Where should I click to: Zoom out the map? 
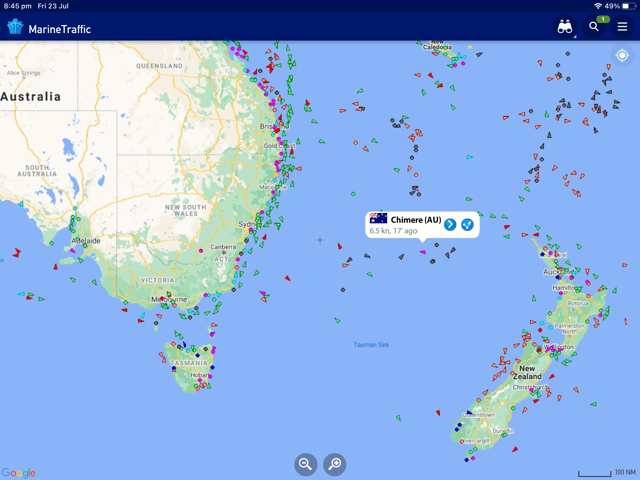click(x=306, y=463)
